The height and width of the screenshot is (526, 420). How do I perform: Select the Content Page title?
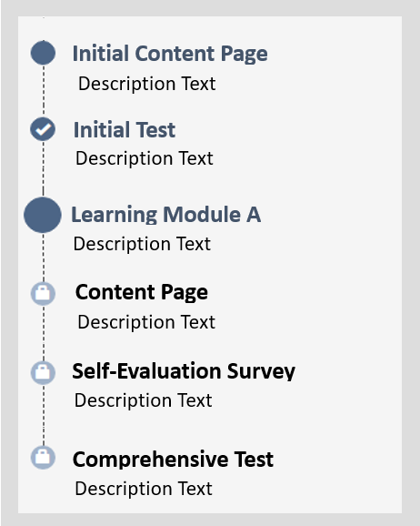point(142,292)
